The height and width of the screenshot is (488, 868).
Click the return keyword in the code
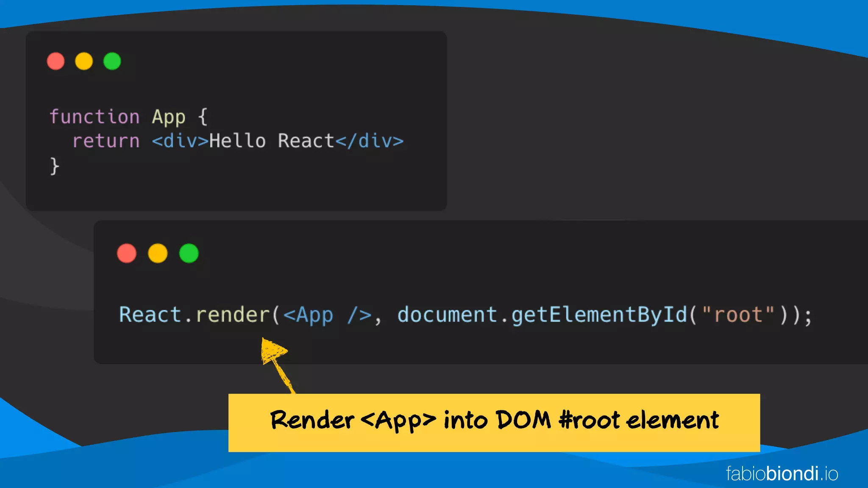106,141
